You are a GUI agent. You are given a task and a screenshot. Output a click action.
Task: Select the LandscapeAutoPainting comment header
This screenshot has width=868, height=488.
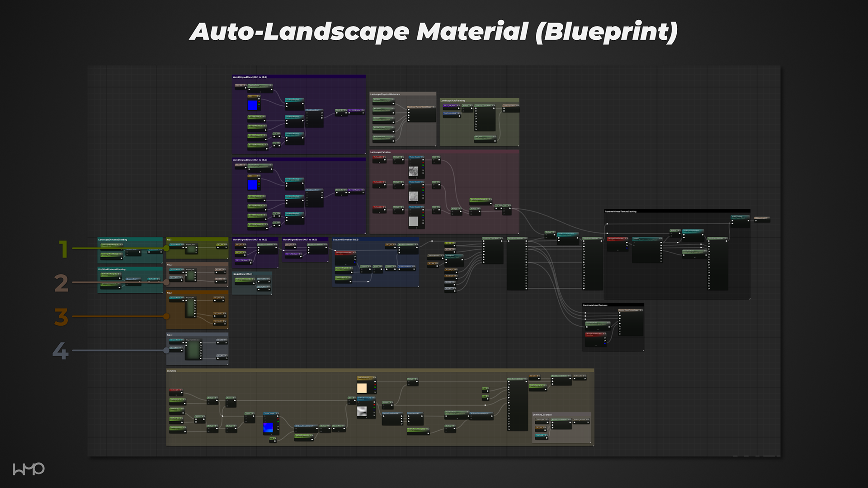pos(453,100)
